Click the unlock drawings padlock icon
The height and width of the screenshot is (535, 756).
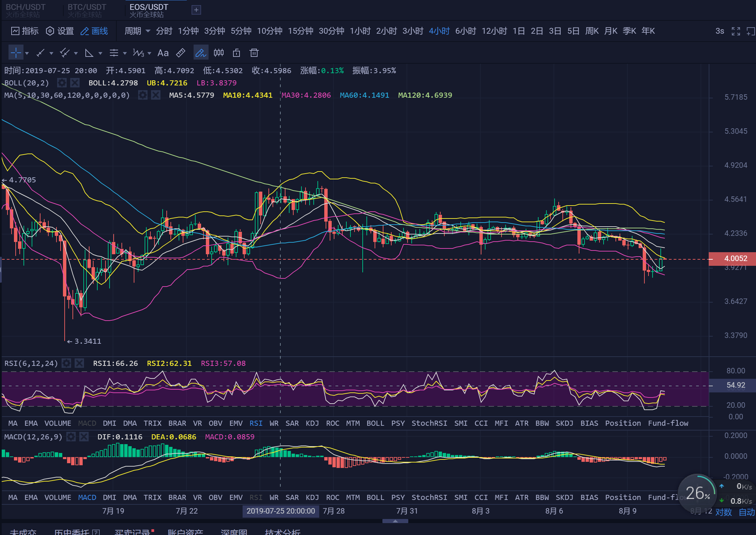pos(236,53)
